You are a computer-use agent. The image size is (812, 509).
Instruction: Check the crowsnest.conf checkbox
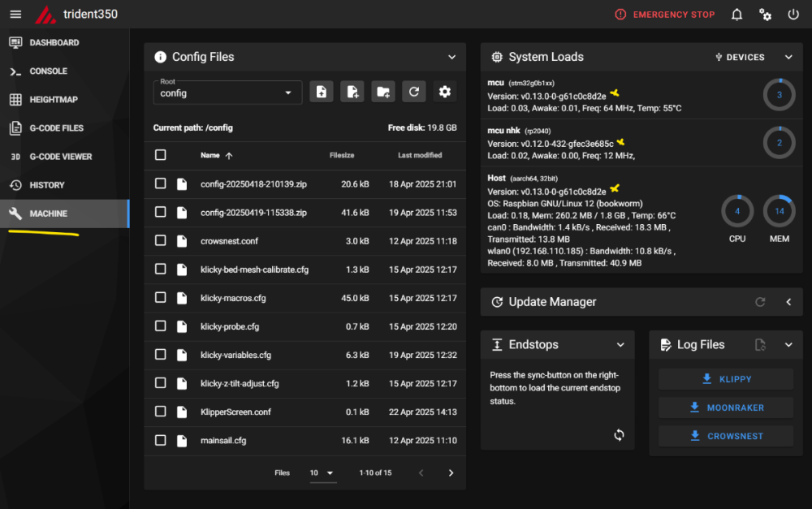[x=161, y=241]
